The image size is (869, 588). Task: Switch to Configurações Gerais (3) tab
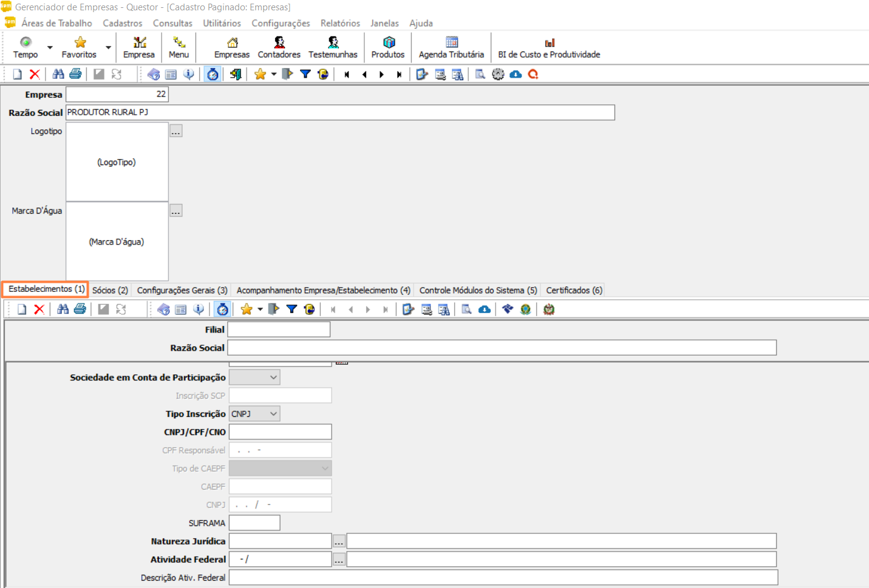click(182, 291)
